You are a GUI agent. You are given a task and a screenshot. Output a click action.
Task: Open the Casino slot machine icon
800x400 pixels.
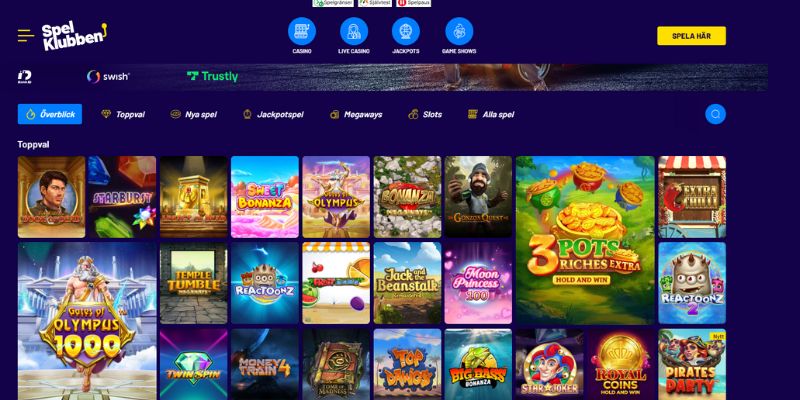click(x=302, y=31)
